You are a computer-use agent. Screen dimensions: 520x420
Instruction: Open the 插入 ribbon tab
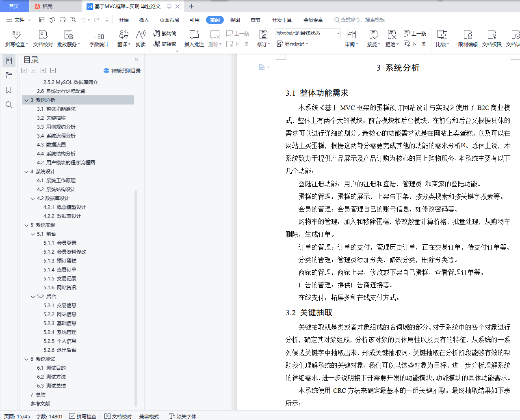click(x=144, y=20)
